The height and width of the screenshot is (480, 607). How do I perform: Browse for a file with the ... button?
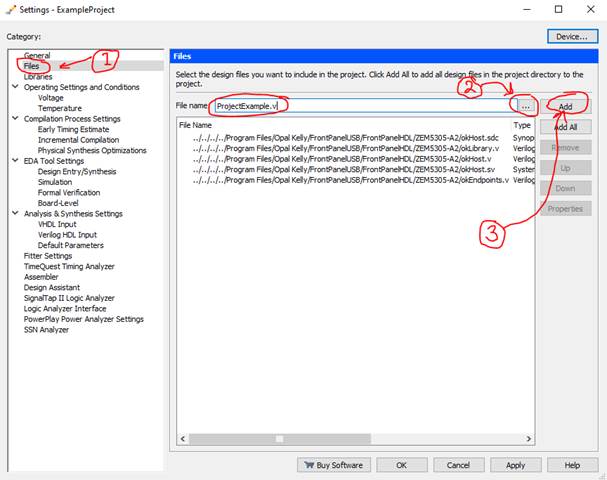pos(526,106)
